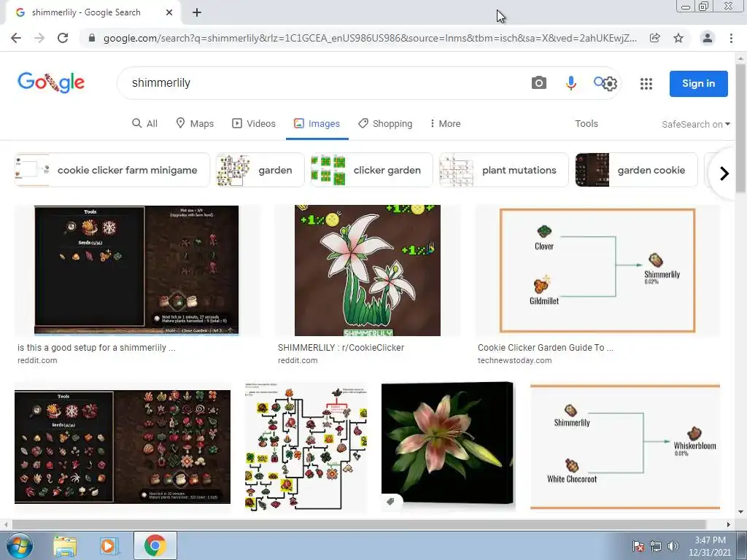Screen dimensions: 747x560
Task: Click the vertical scrollbar thumb
Action: click(x=740, y=128)
